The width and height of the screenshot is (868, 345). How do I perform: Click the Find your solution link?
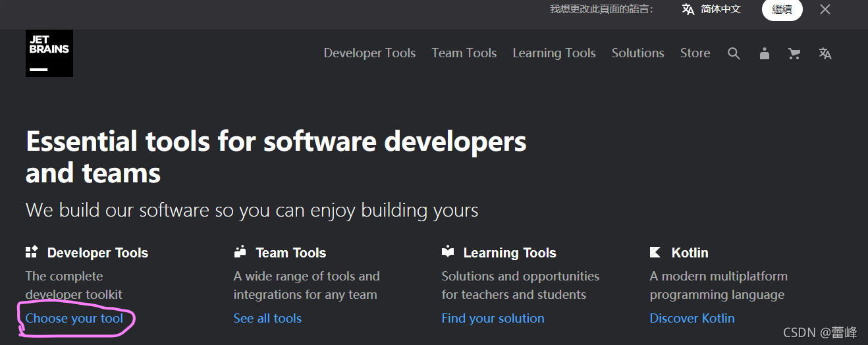[x=493, y=319]
